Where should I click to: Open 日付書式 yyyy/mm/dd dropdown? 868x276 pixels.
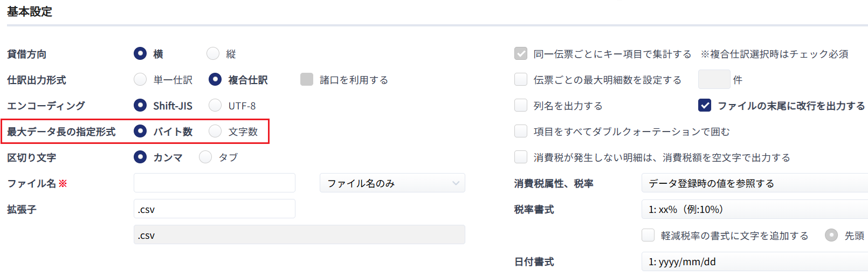point(755,261)
